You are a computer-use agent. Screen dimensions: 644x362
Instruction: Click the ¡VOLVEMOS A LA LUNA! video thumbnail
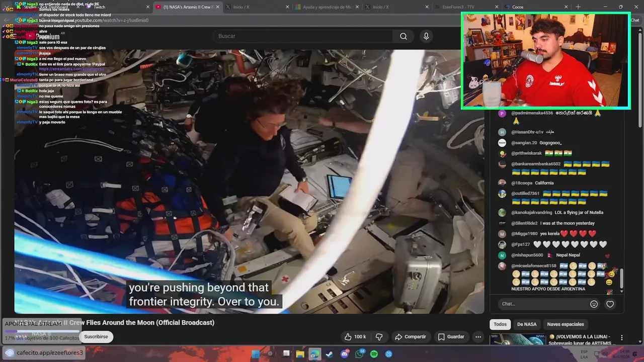[517, 339]
